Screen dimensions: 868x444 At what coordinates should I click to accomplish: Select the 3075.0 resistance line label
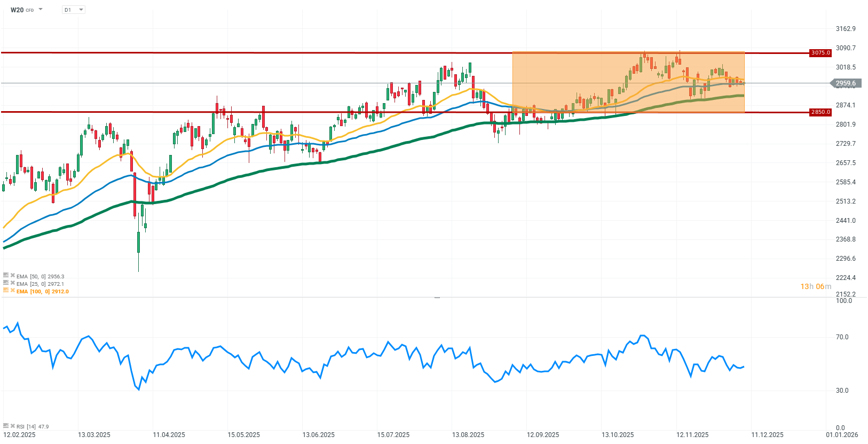point(820,53)
